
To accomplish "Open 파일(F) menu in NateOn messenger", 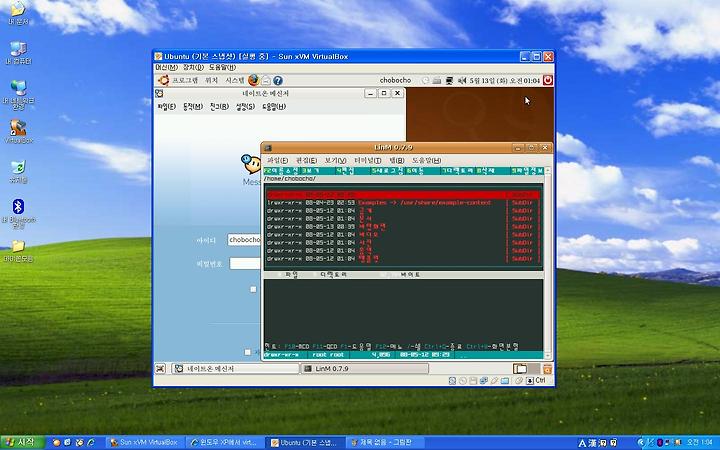I will [166, 107].
